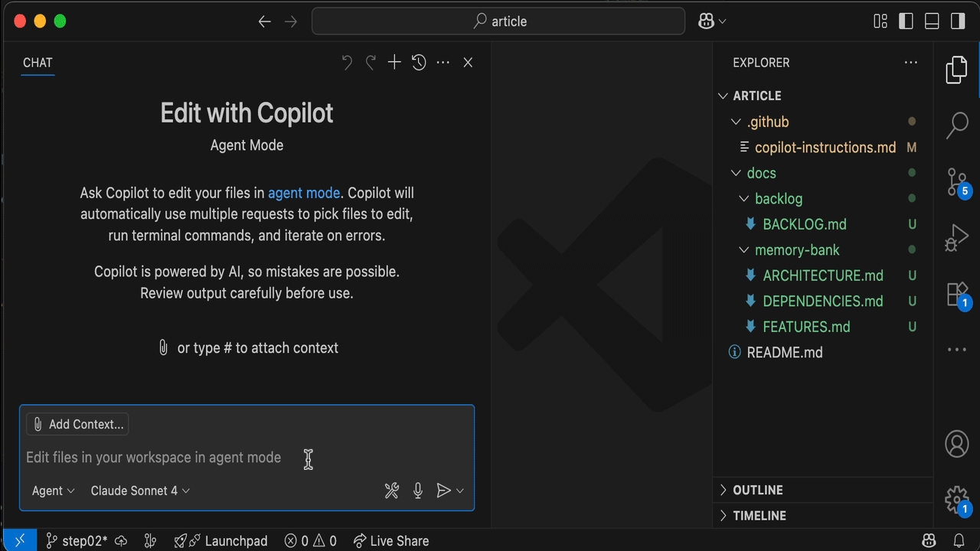Open Source Control view with badge 5
The image size is (980, 551).
coord(957,182)
